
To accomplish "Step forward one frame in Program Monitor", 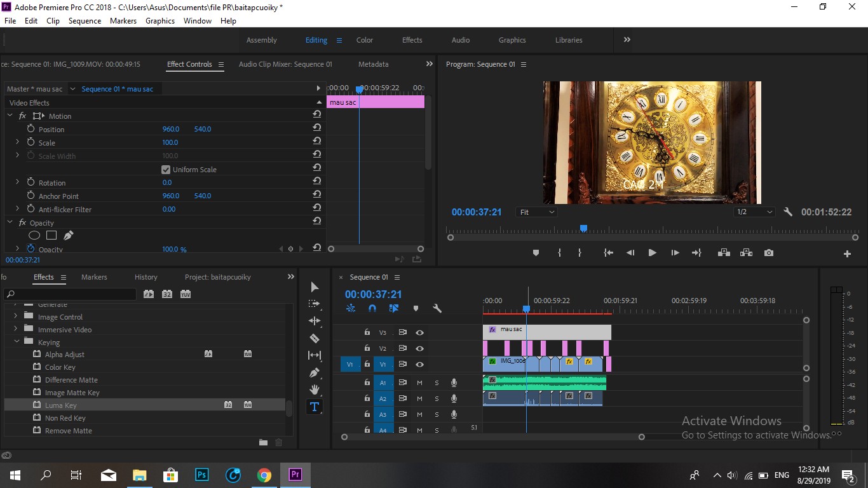I will (675, 253).
